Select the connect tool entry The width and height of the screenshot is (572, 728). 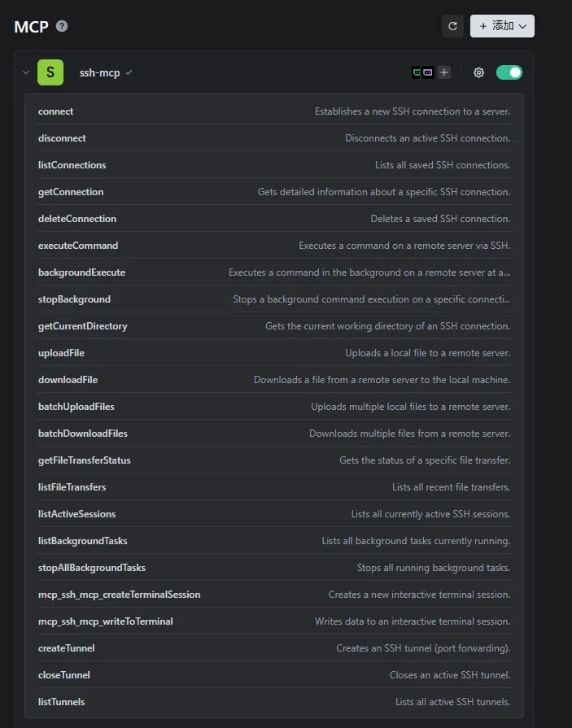point(275,111)
